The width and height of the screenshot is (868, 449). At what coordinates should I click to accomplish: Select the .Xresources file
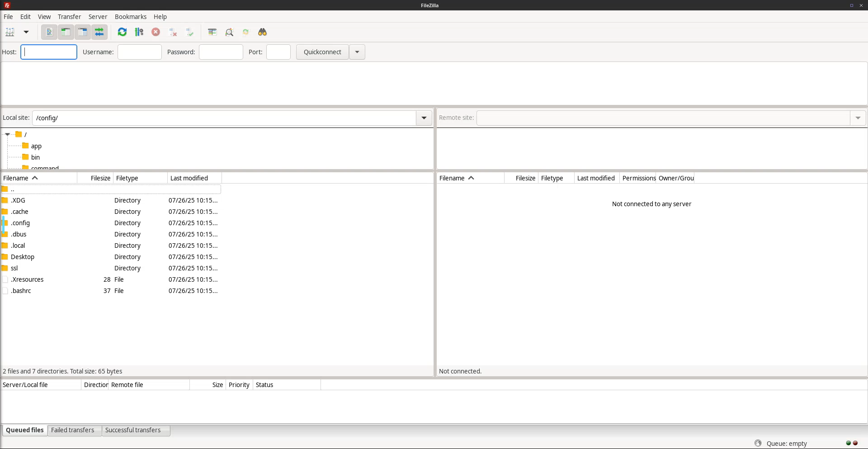click(x=111, y=279)
